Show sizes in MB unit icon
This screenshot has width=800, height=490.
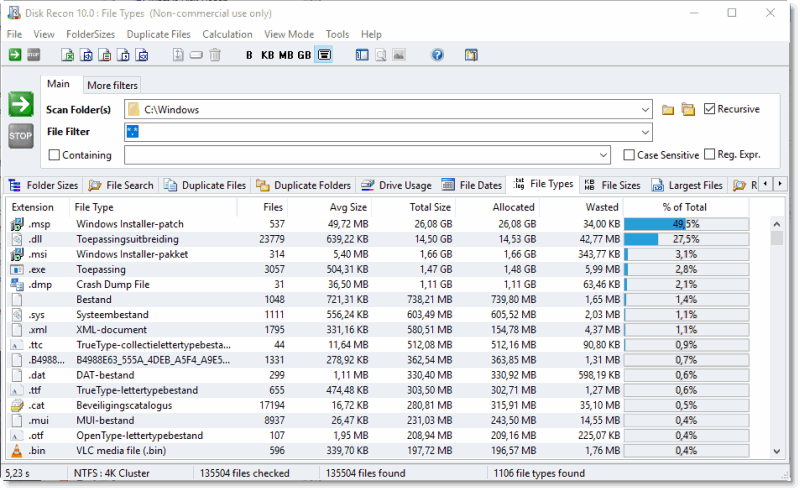click(x=286, y=55)
